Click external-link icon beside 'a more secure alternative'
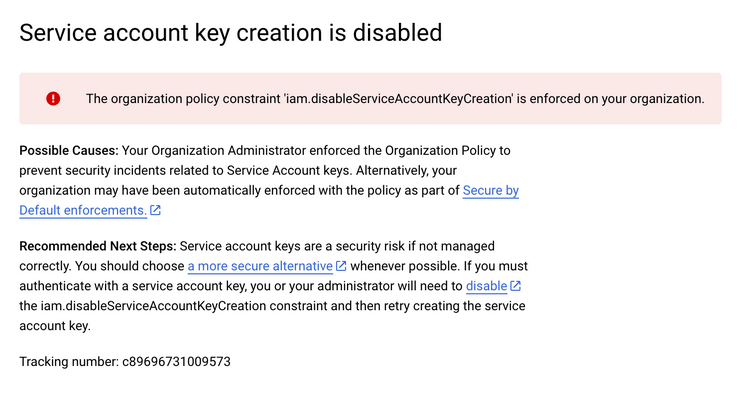Screen dimensions: 741x399 (x=341, y=266)
